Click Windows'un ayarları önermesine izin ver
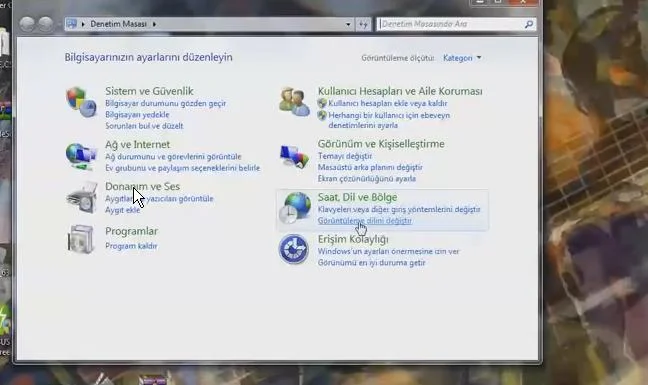The width and height of the screenshot is (648, 385). pyautogui.click(x=388, y=251)
